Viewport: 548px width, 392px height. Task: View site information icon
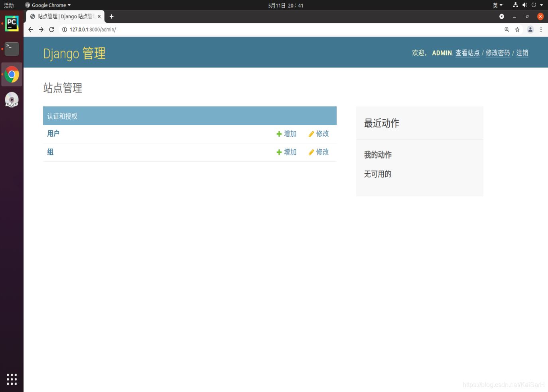[65, 29]
